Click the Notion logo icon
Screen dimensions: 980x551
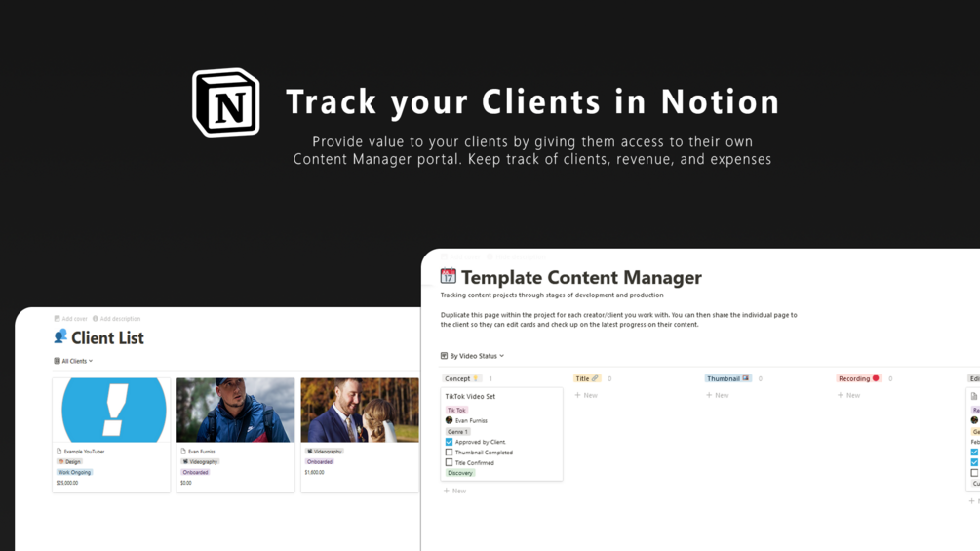(226, 102)
